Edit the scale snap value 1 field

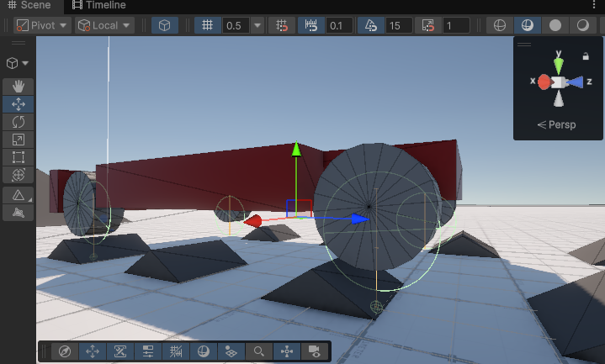456,26
